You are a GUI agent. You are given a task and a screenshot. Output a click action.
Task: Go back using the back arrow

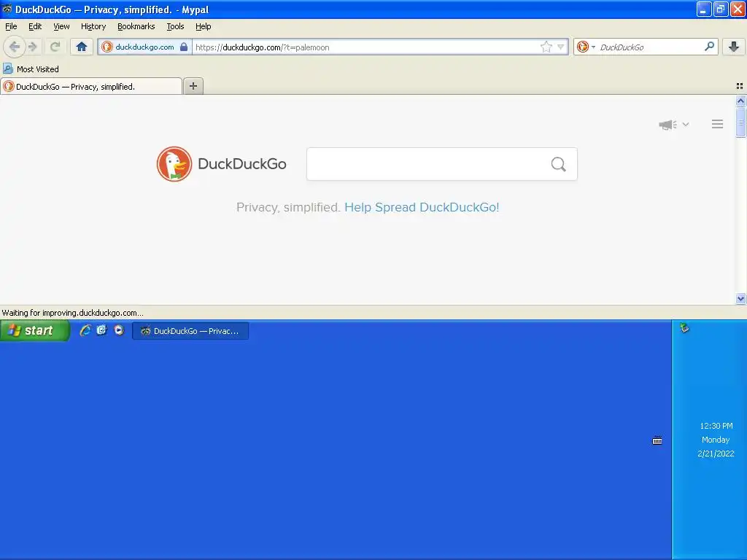(15, 47)
